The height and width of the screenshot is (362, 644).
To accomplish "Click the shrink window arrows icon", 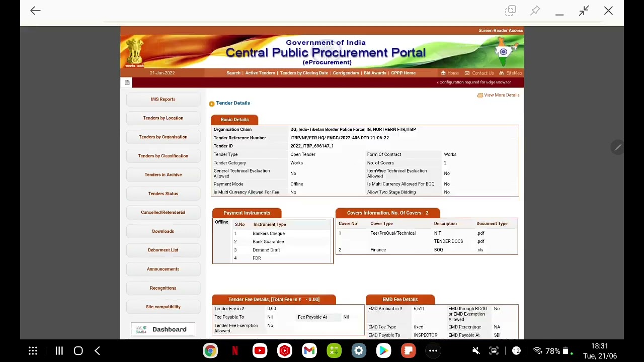I will pyautogui.click(x=584, y=11).
